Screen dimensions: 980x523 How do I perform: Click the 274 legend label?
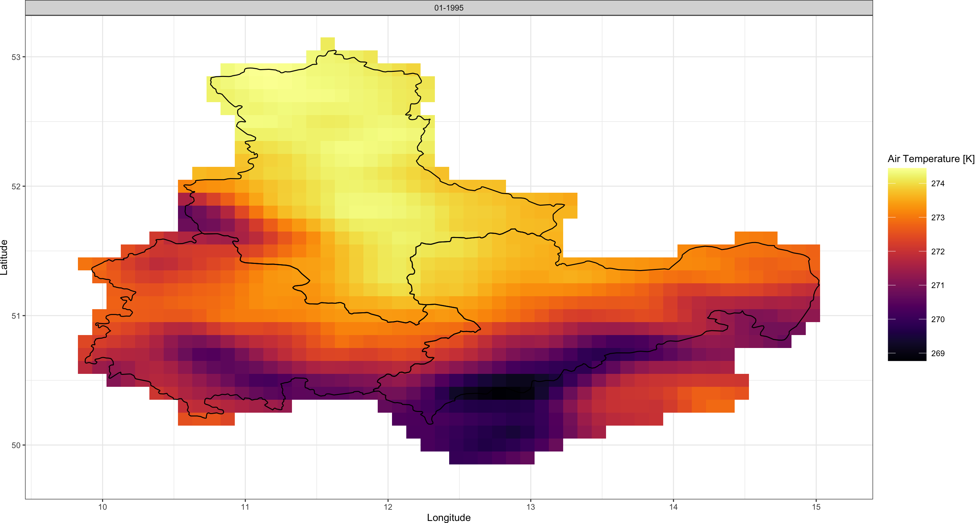coord(937,184)
